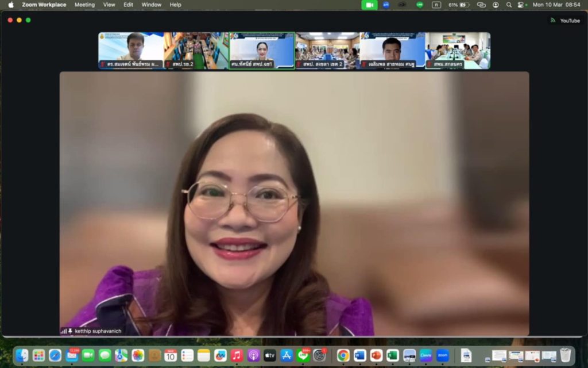Open the Zoom Workplace application menu
The width and height of the screenshot is (588, 368).
tap(44, 5)
